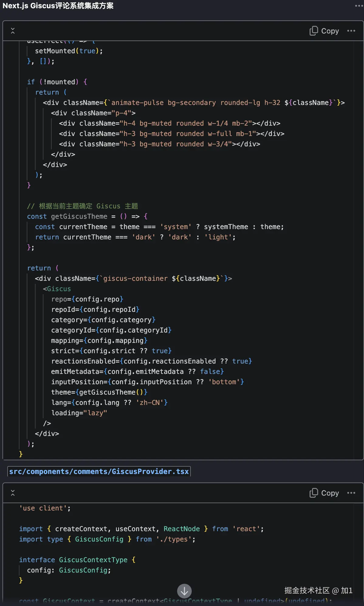Click the line 'repo={config.repo}'
This screenshot has width=364, height=606.
point(87,299)
